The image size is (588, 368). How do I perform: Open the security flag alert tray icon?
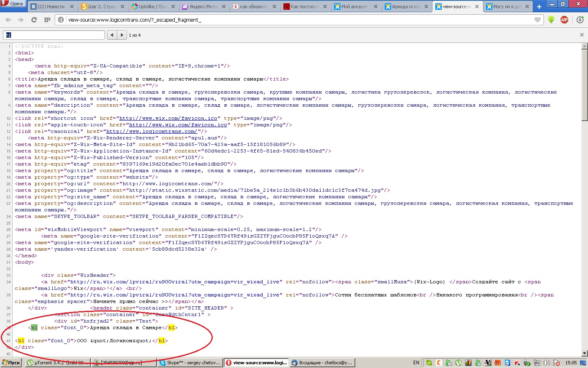coord(557,362)
